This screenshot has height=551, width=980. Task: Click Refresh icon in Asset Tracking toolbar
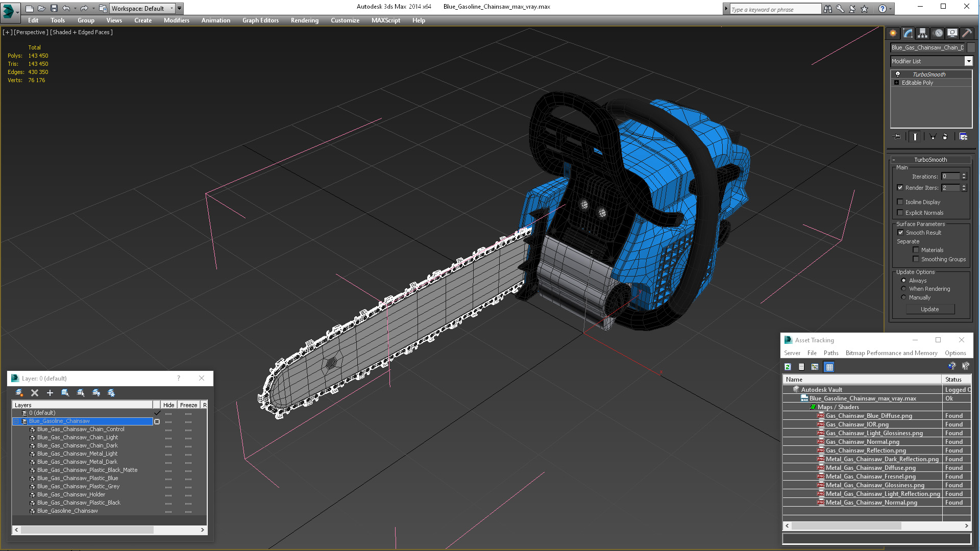tap(788, 367)
